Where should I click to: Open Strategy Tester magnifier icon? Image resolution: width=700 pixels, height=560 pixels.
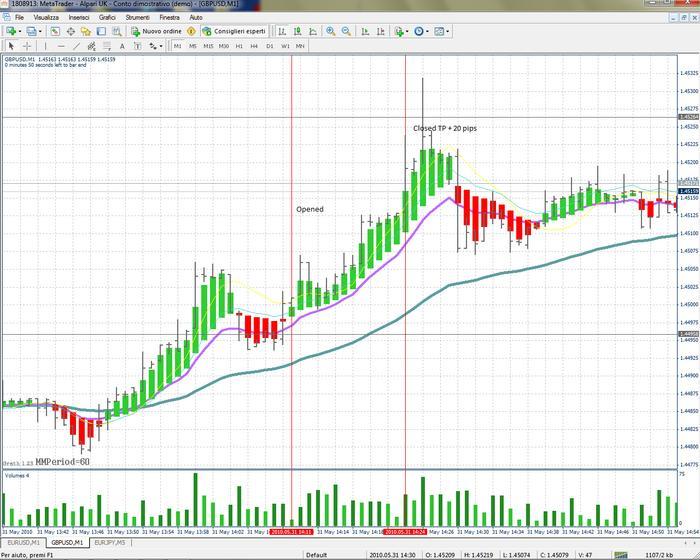click(x=117, y=31)
